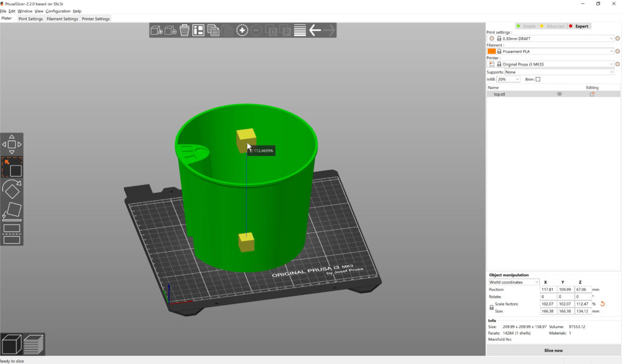The width and height of the screenshot is (622, 364).
Task: Click the Redo right arrow icon
Action: point(329,30)
